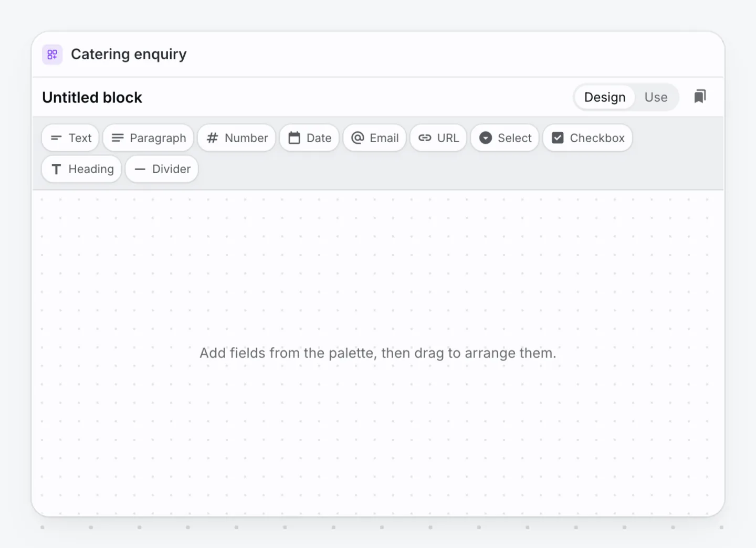Add a Checkbox field
The width and height of the screenshot is (756, 548).
pos(588,138)
